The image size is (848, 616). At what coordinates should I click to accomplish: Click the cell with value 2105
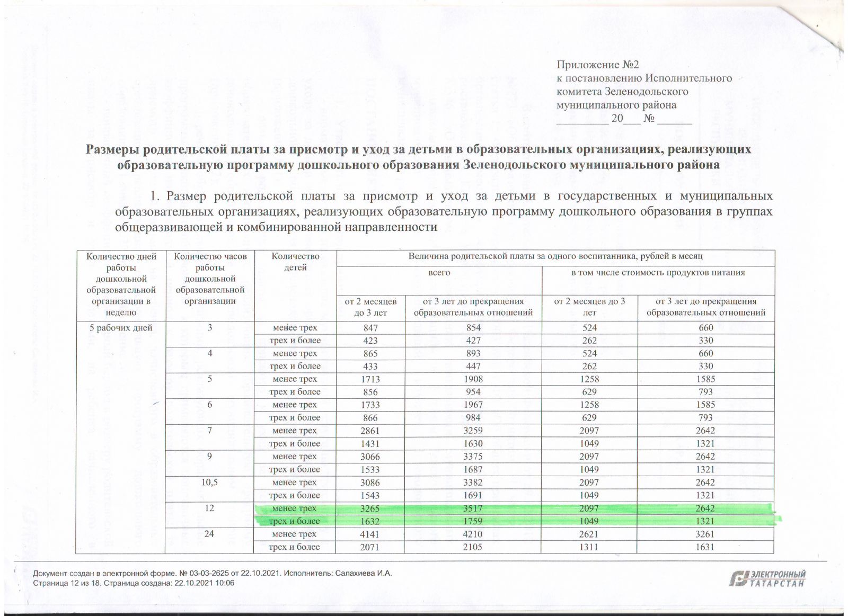(473, 547)
